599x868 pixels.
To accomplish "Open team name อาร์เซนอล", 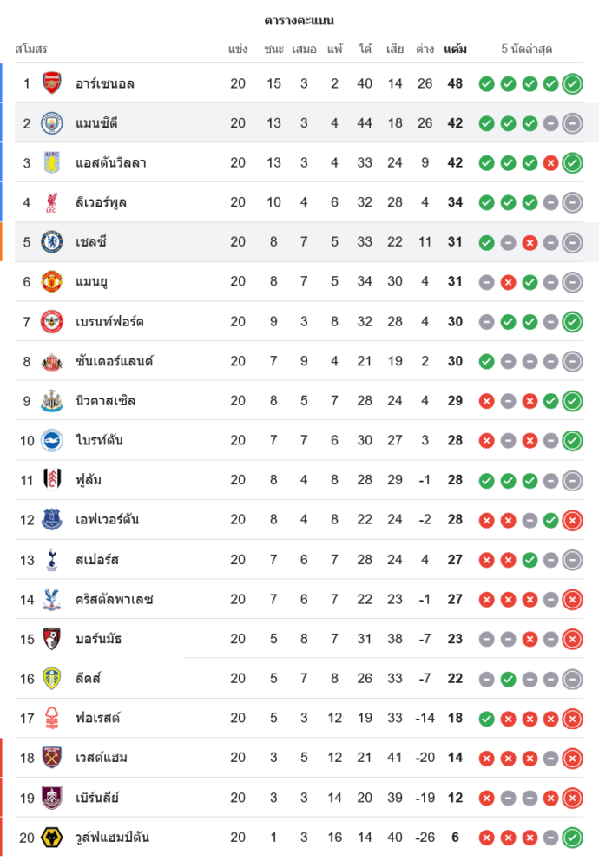I will point(105,84).
